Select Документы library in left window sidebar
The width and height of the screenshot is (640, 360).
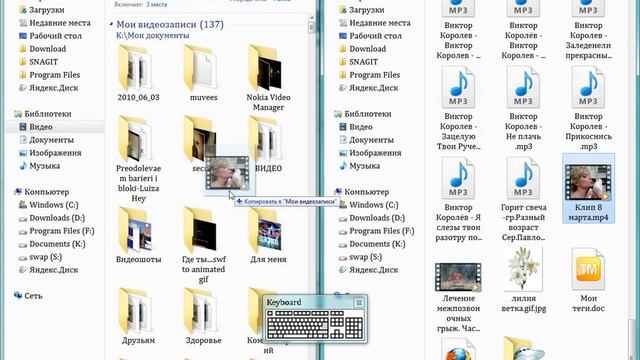46,140
